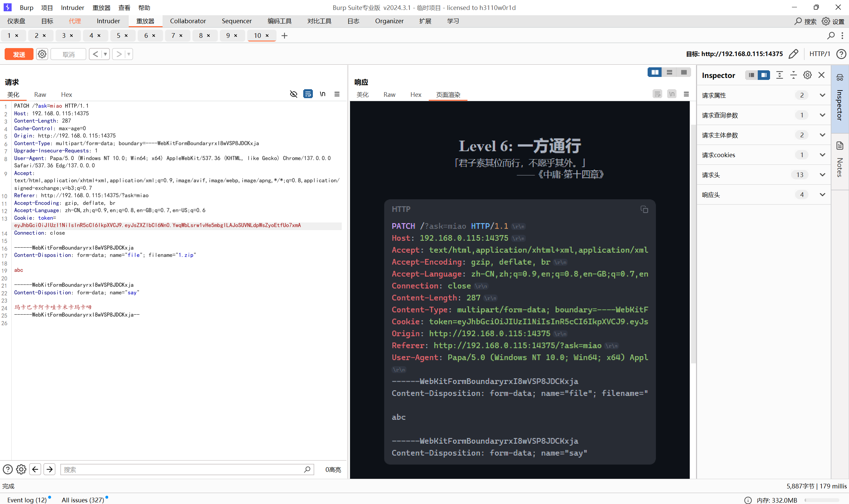
Task: Previous search match left arrow
Action: (x=35, y=470)
